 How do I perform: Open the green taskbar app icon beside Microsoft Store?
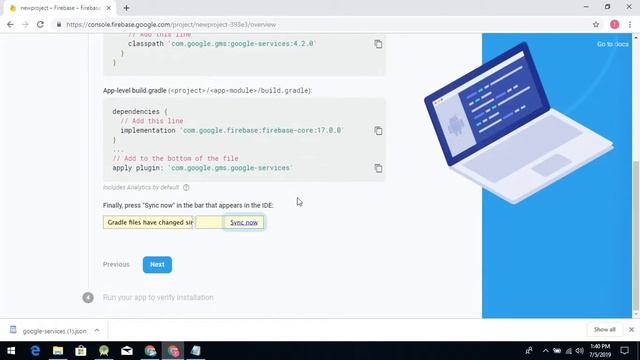pyautogui.click(x=104, y=351)
